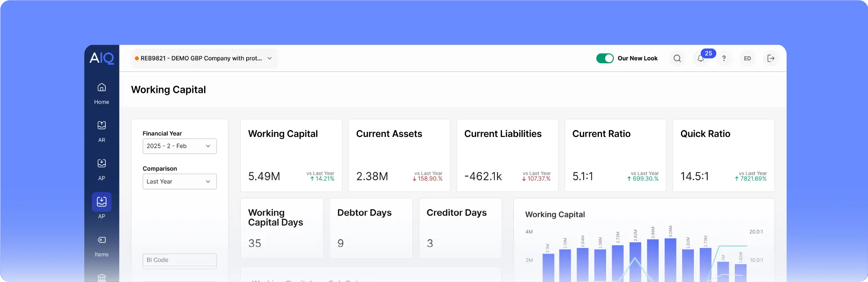Open the REB9821 company selector dropdown

tap(204, 58)
